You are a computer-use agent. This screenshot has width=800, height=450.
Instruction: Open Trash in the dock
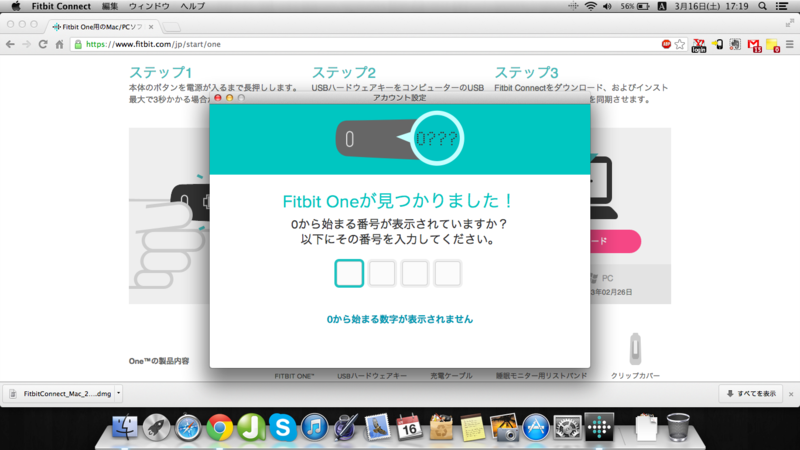coord(678,427)
